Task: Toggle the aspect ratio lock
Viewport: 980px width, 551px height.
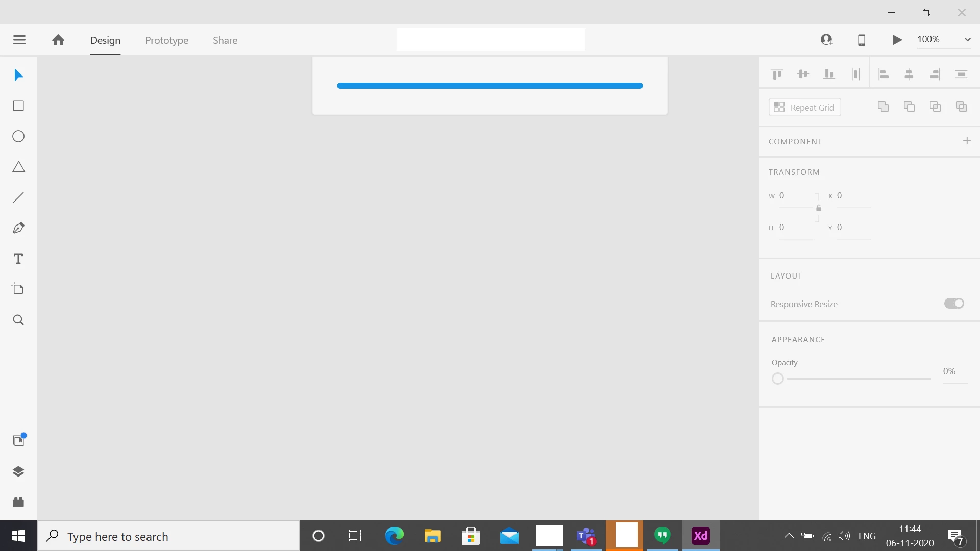Action: [819, 208]
